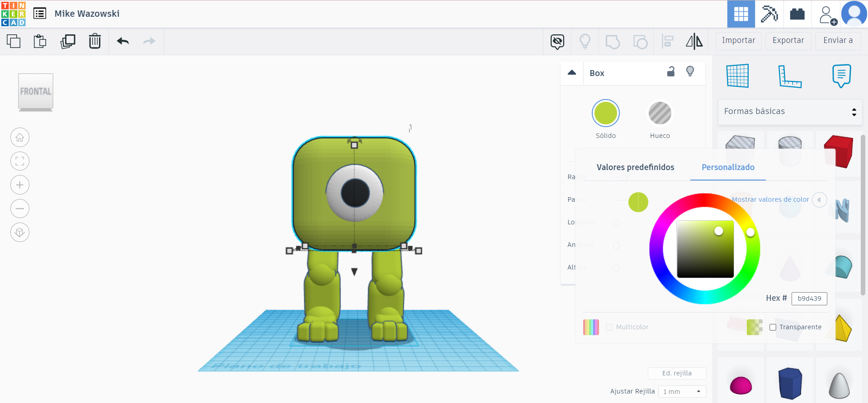Hide the Box shape via lightbulb

click(690, 71)
